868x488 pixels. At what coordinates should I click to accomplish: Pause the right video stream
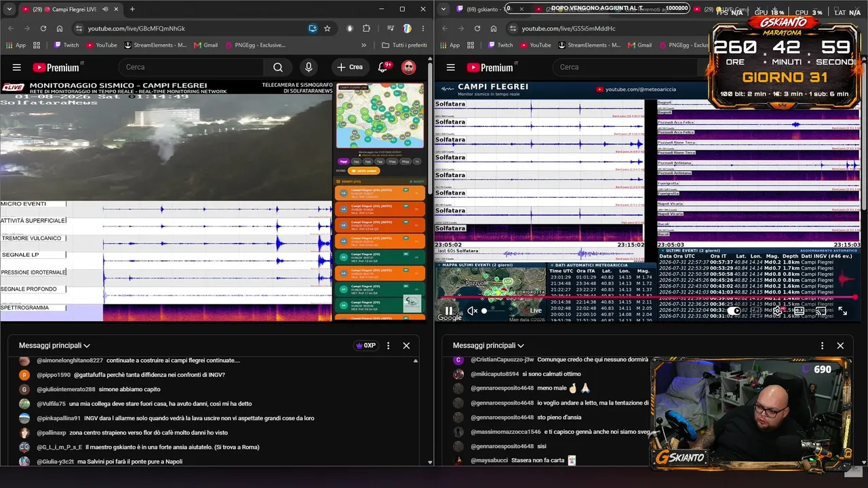[x=449, y=310]
